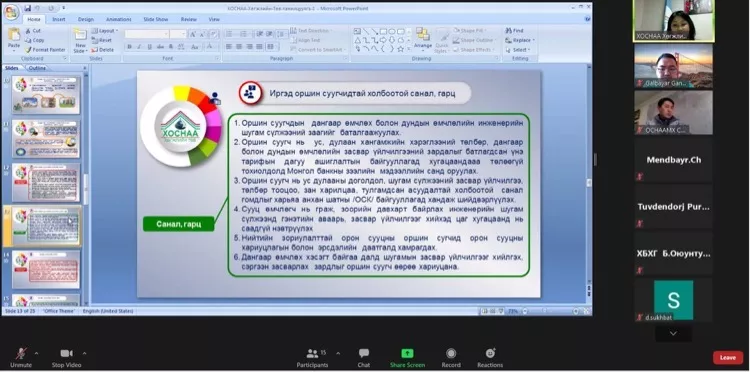The width and height of the screenshot is (750, 372).
Task: Select the rectangle shape in shapes gallery
Action: [383, 31]
